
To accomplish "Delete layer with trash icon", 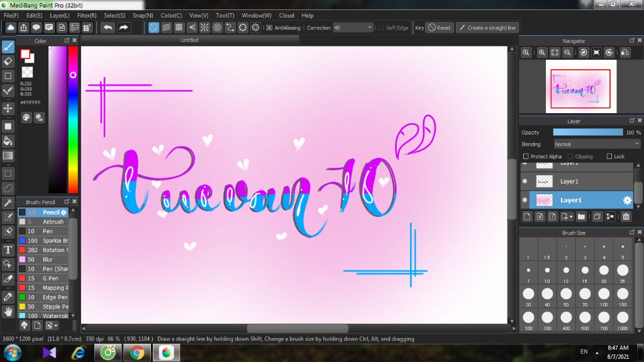I will (626, 216).
